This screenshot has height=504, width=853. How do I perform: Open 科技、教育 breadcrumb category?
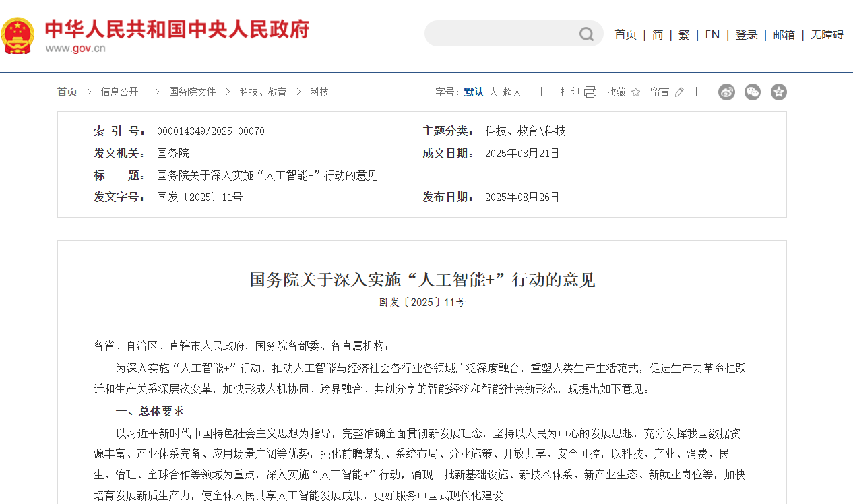click(263, 92)
